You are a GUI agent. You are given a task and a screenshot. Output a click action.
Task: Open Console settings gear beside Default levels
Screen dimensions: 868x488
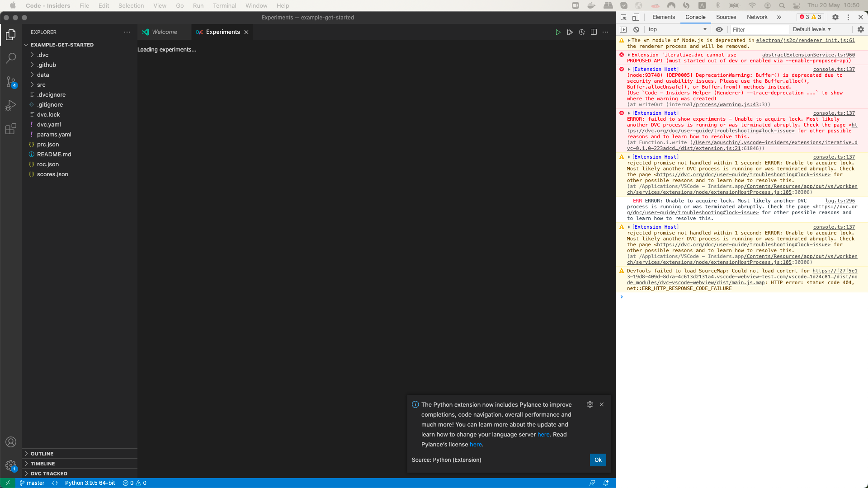[860, 29]
